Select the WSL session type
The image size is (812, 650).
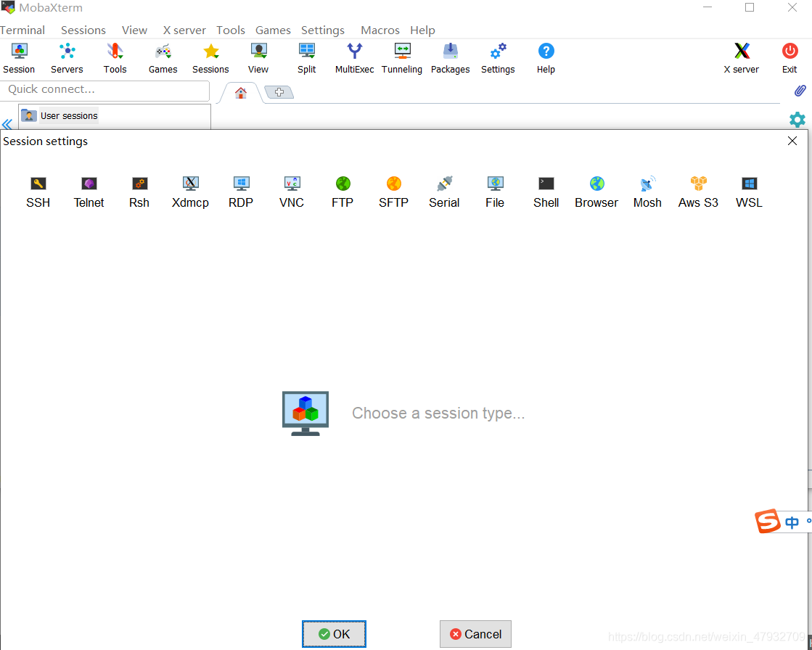pyautogui.click(x=750, y=192)
